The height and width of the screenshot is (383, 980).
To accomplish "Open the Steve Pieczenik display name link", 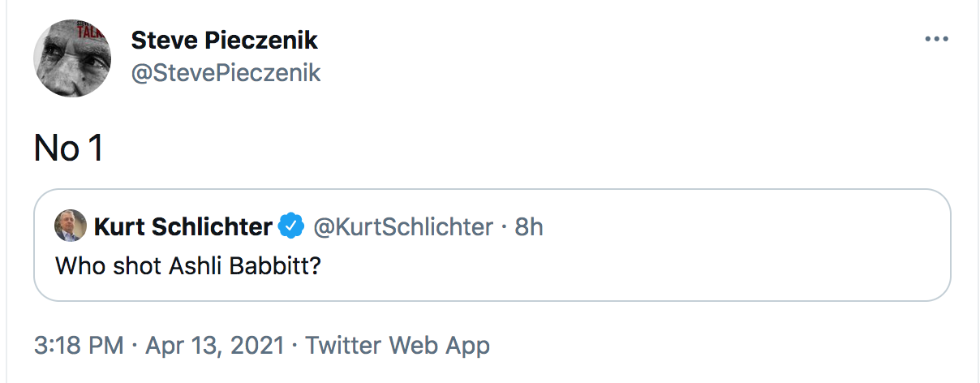I will (225, 39).
